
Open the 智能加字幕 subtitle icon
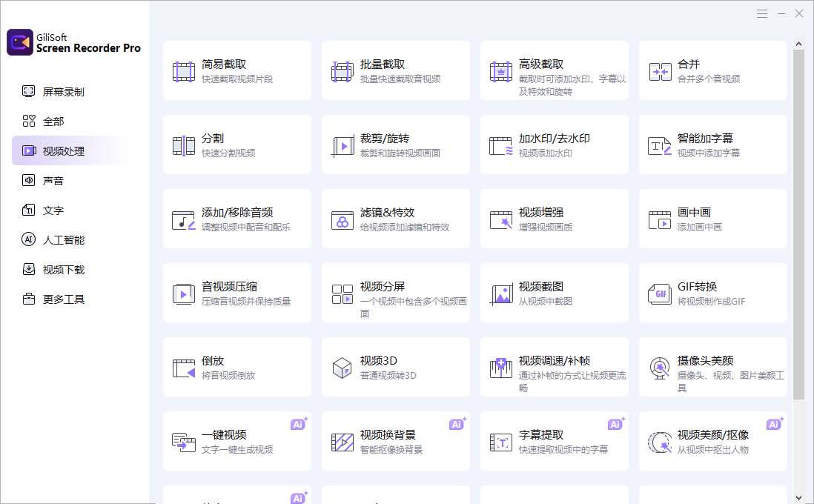point(660,146)
